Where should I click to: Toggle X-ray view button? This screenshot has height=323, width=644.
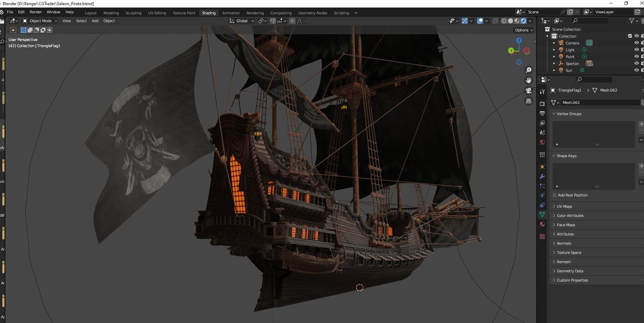(495, 21)
